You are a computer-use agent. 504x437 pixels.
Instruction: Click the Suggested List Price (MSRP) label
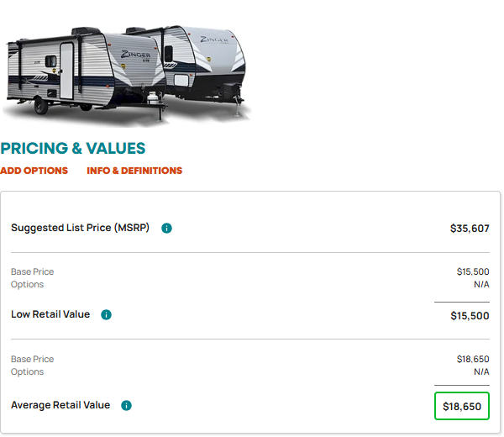(80, 228)
